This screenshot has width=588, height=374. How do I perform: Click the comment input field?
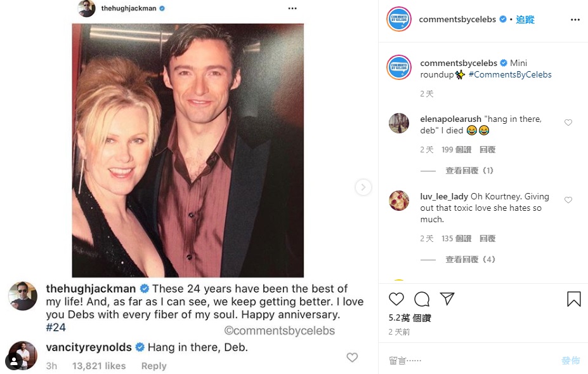(x=469, y=360)
